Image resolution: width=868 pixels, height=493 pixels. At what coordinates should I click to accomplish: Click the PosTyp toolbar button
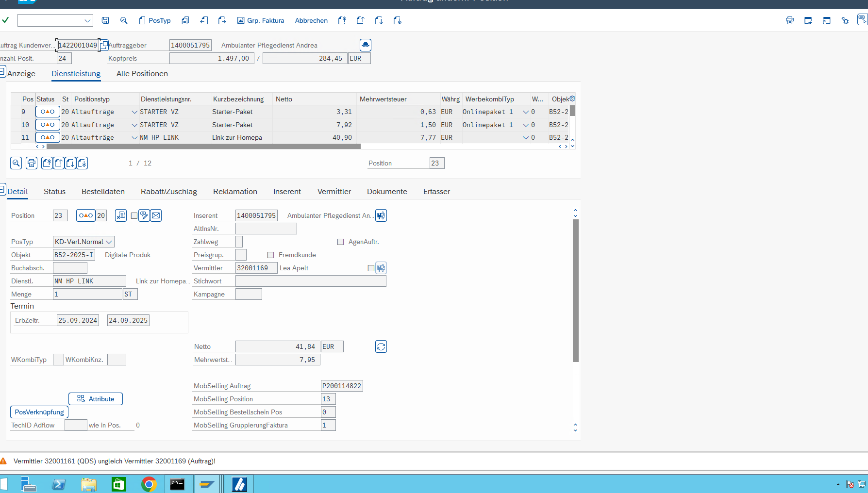(155, 20)
